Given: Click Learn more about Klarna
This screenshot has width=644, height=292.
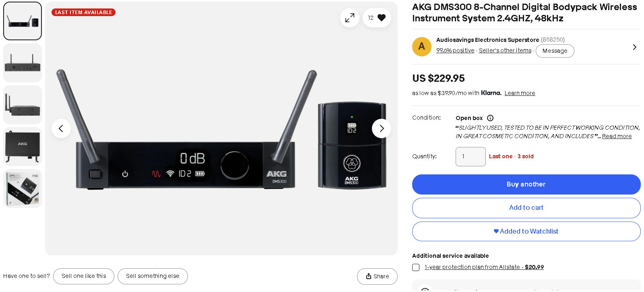Looking at the screenshot, I should (x=520, y=93).
